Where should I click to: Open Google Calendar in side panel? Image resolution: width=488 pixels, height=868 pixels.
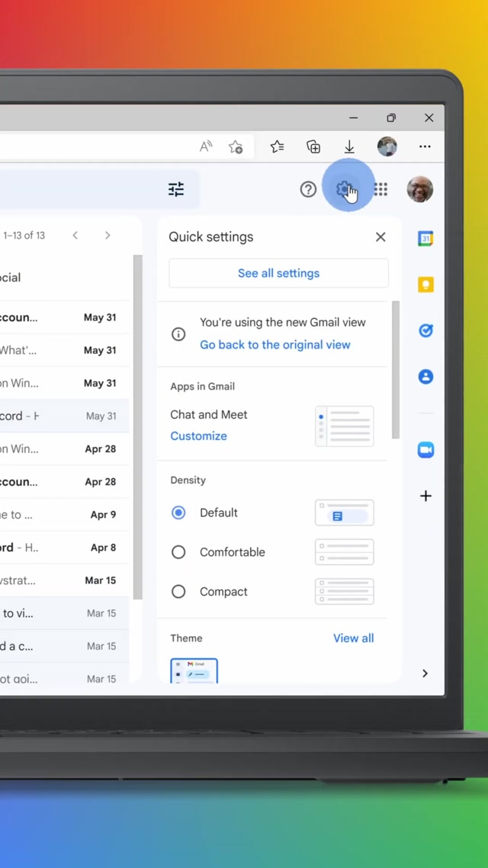coord(425,239)
